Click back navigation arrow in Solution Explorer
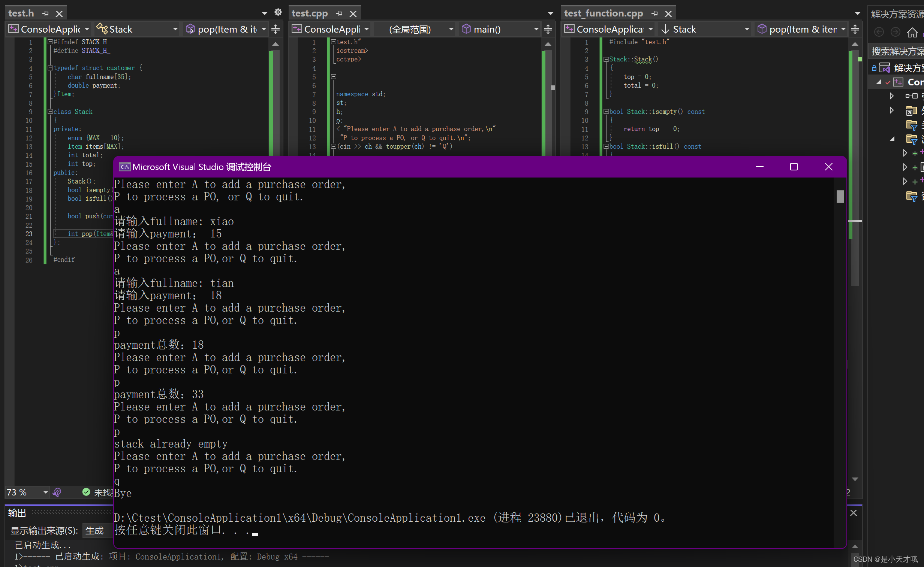Screen dimensions: 924x567 click(879, 33)
